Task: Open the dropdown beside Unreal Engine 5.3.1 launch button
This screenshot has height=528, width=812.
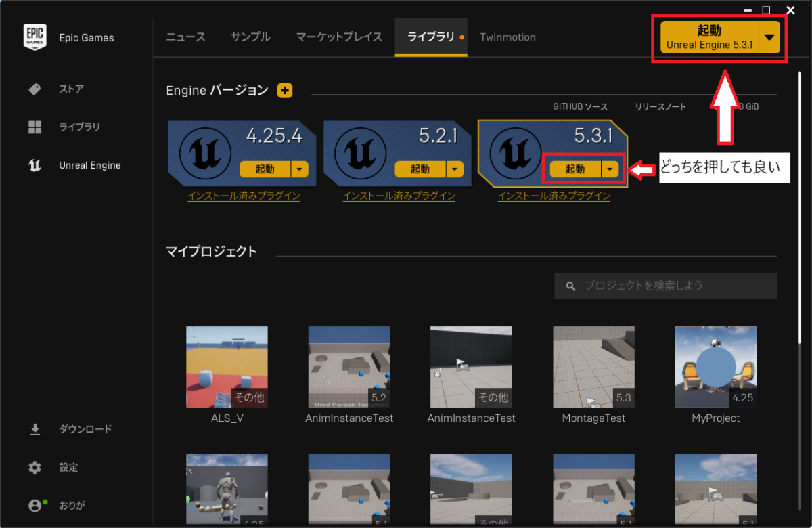Action: point(770,38)
